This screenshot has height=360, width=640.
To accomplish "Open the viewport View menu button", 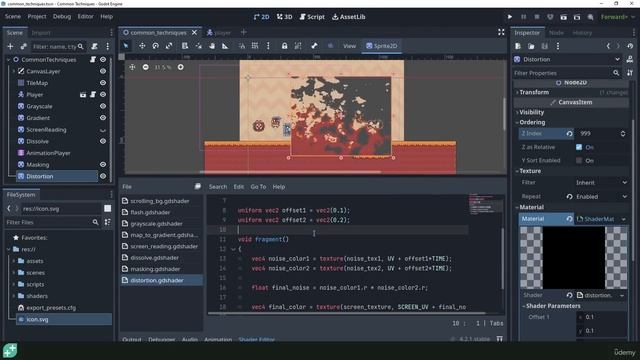I will tap(349, 46).
